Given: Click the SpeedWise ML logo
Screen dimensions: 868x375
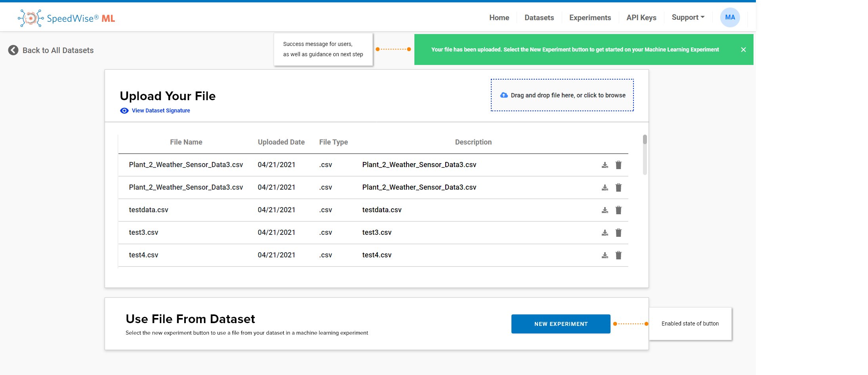Looking at the screenshot, I should pos(67,18).
